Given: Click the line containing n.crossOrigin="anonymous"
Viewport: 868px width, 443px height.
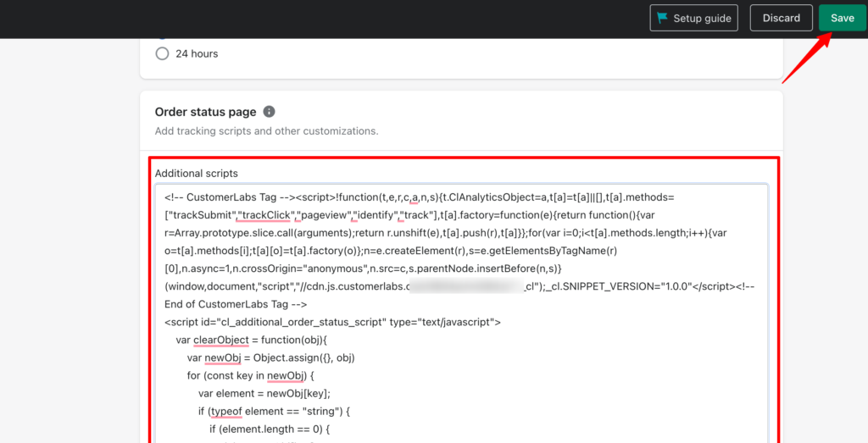Looking at the screenshot, I should [363, 269].
